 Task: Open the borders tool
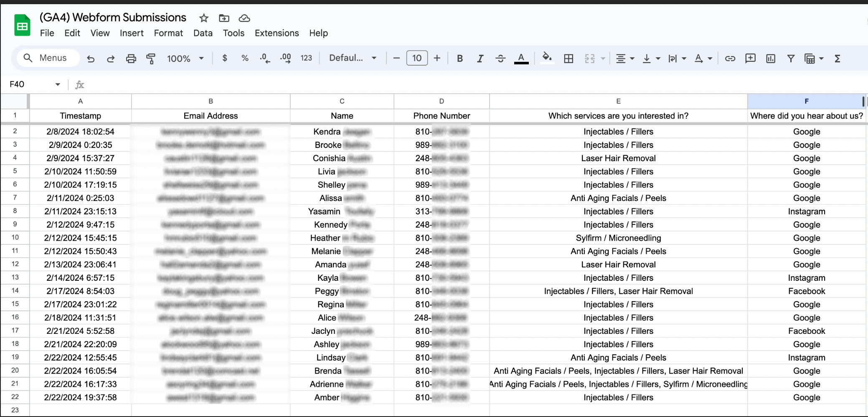[568, 58]
